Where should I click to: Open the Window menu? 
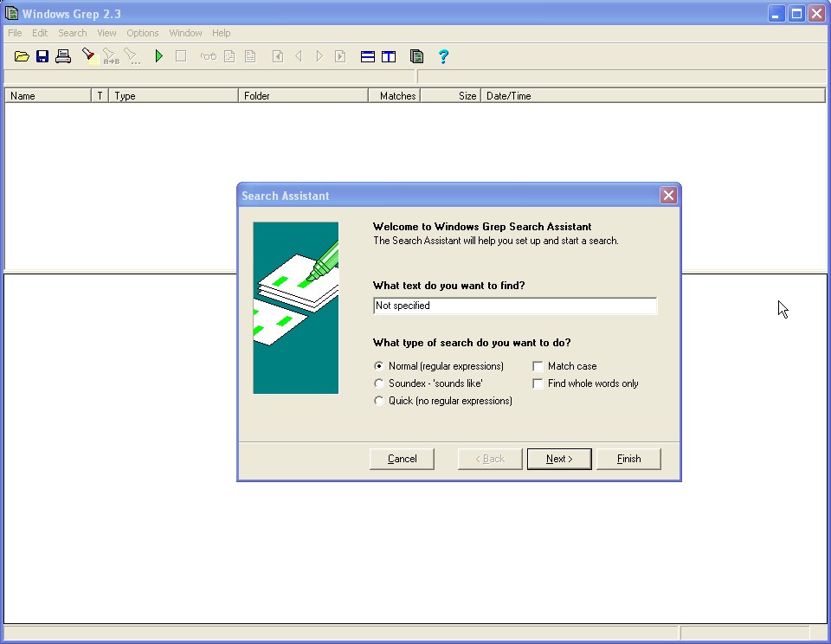coord(185,33)
